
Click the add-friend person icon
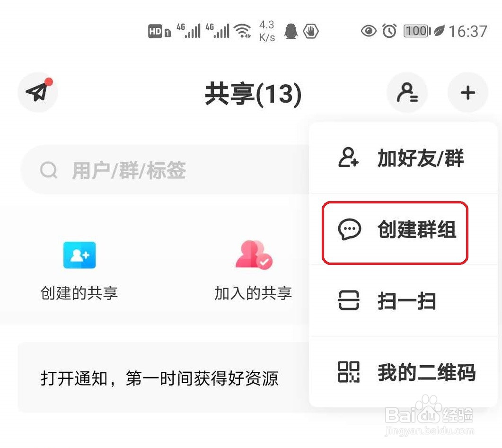point(348,158)
